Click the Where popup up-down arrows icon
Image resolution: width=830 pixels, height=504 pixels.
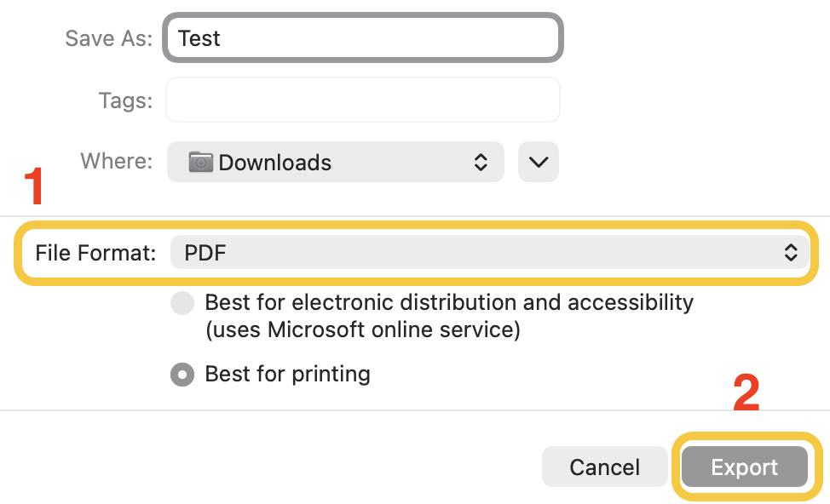tap(481, 162)
